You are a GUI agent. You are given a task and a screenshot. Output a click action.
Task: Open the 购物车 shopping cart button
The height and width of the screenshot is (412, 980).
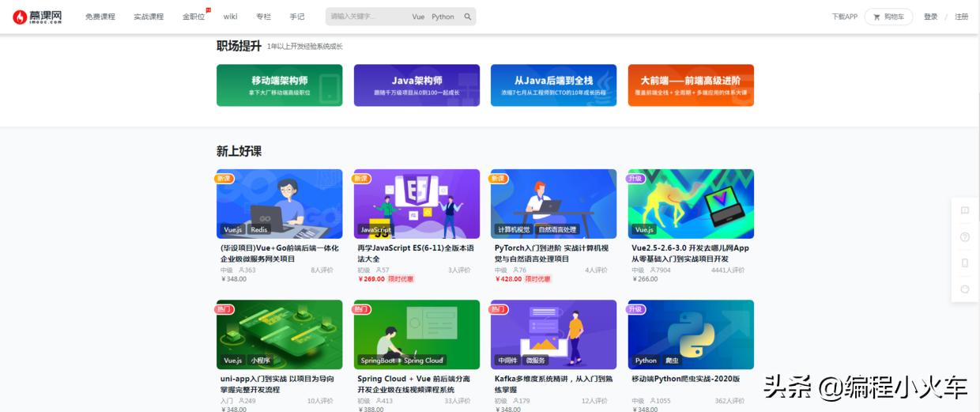click(888, 17)
